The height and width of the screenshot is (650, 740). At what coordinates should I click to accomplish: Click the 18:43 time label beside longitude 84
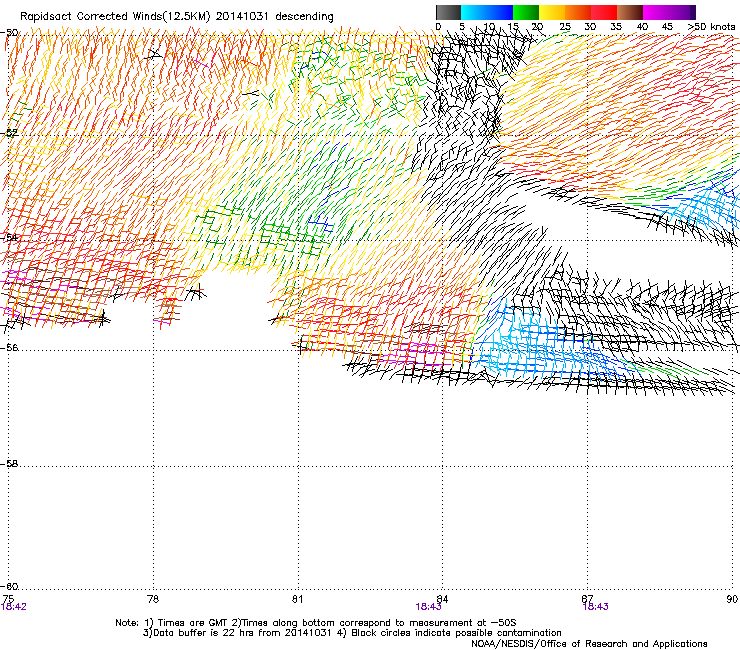(428, 607)
